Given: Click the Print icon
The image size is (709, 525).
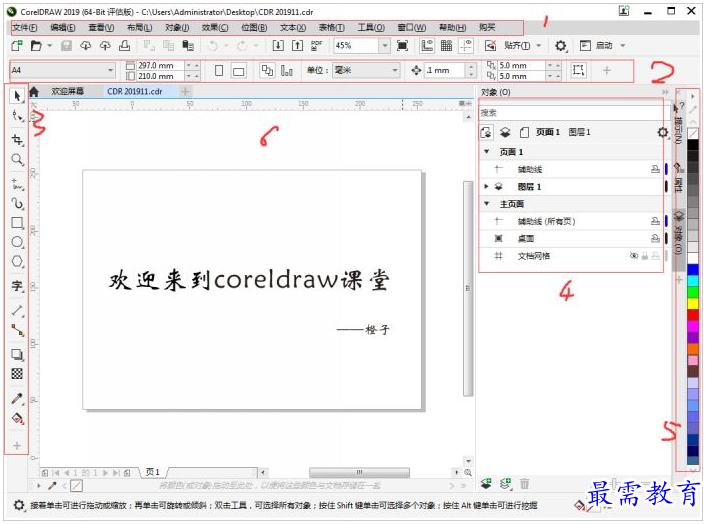Looking at the screenshot, I should point(124,45).
